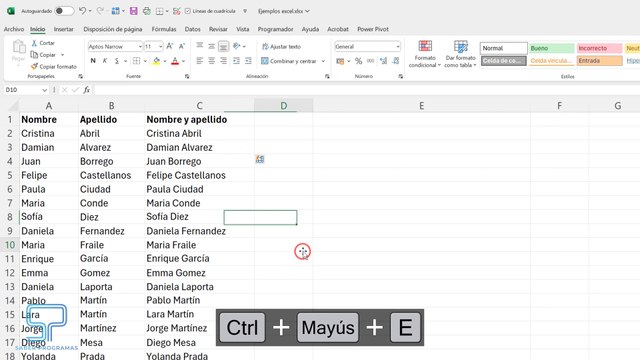
Task: Open Name Box D10 dropdown
Action: coord(44,90)
